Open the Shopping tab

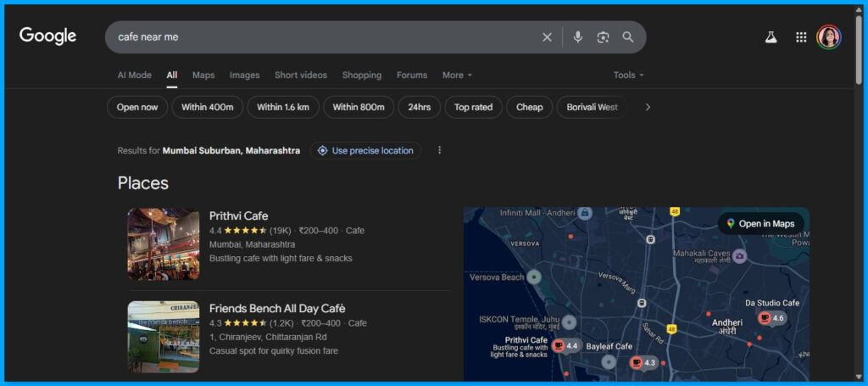362,75
